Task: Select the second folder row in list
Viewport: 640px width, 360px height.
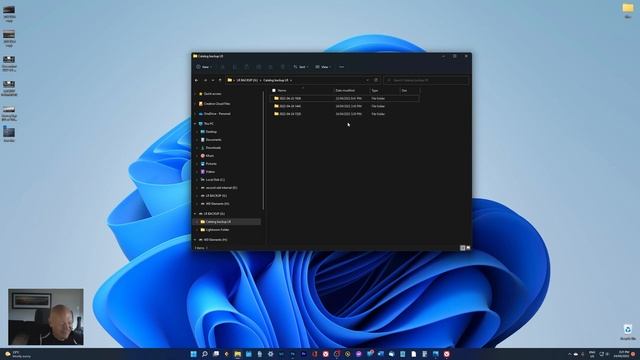Action: [x=345, y=106]
